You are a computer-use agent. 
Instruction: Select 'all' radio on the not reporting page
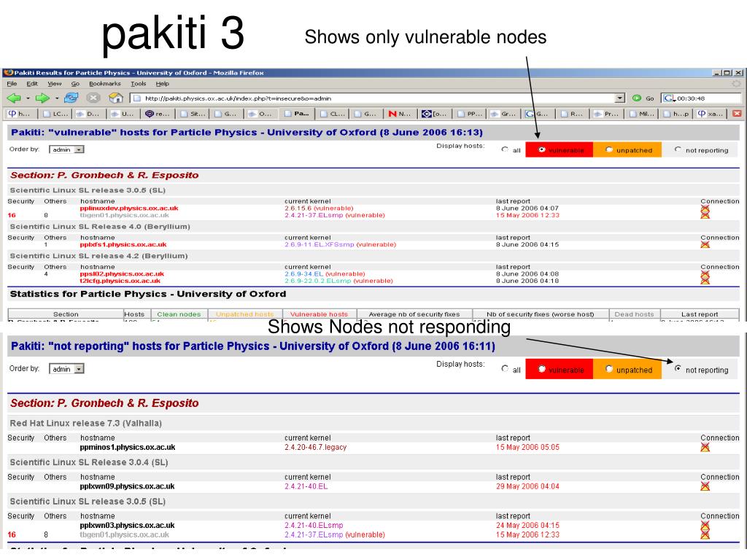[505, 368]
